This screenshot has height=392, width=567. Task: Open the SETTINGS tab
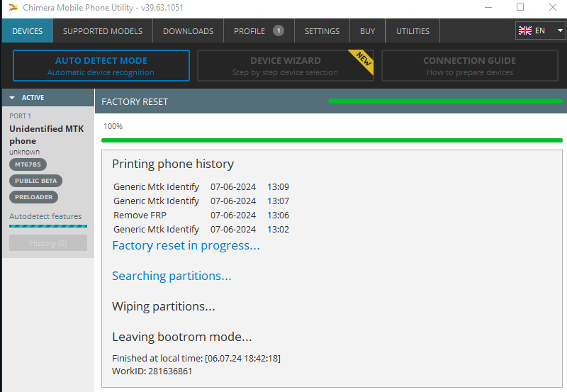pos(322,31)
